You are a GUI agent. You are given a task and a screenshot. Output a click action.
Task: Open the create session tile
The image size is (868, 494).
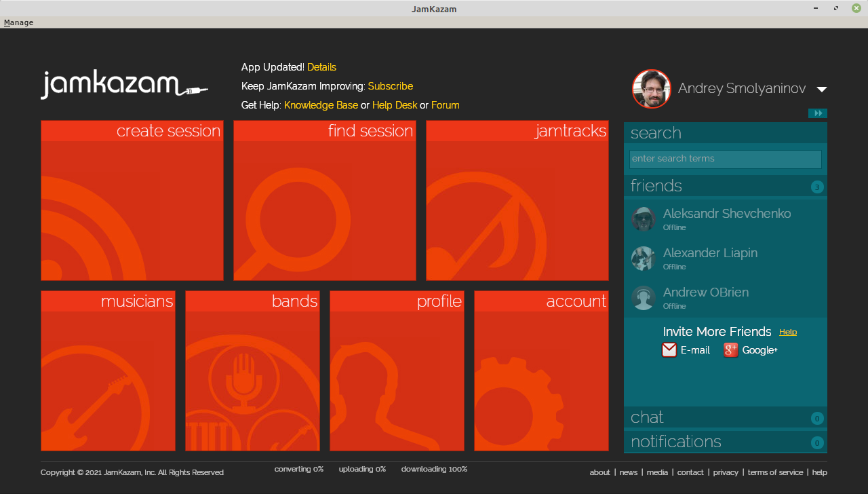click(x=132, y=200)
